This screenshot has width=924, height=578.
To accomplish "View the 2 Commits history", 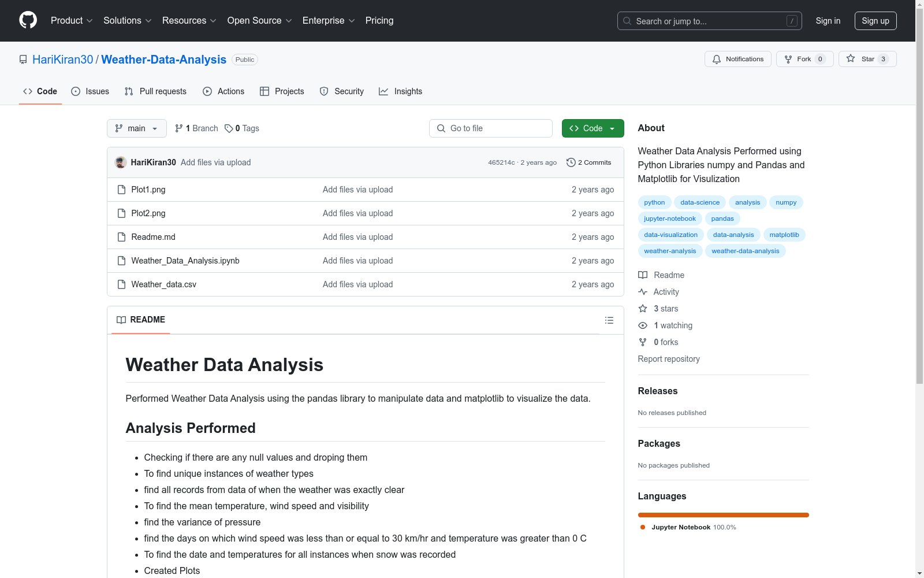I will (x=589, y=162).
